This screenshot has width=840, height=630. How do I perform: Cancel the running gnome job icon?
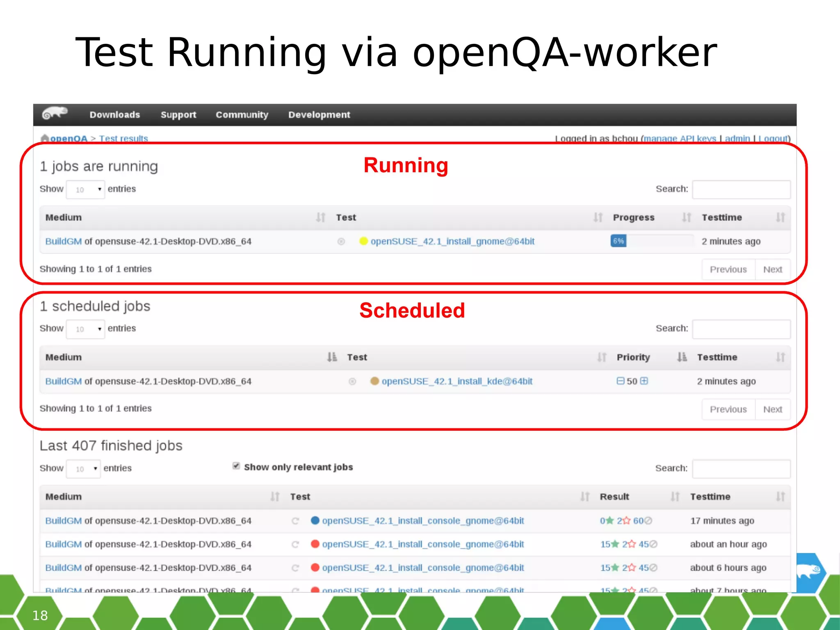(341, 242)
